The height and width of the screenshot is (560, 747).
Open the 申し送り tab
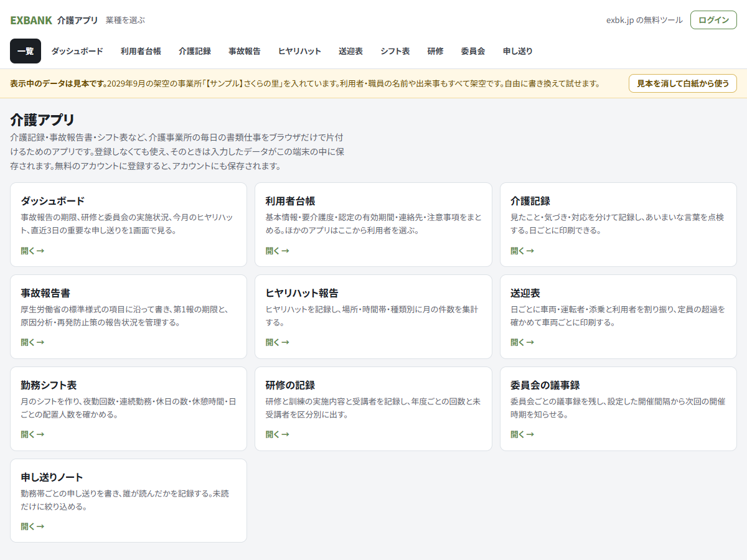[518, 51]
